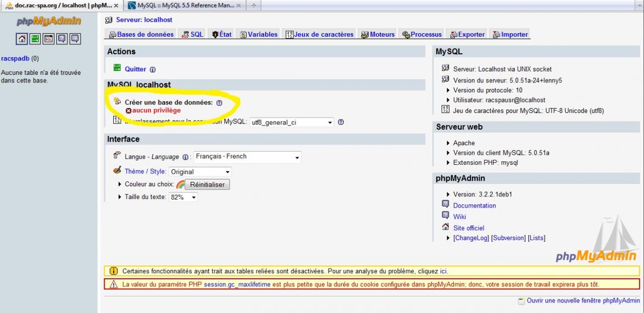
Task: Click the icon beside Version du serveur
Action: pyautogui.click(x=445, y=79)
